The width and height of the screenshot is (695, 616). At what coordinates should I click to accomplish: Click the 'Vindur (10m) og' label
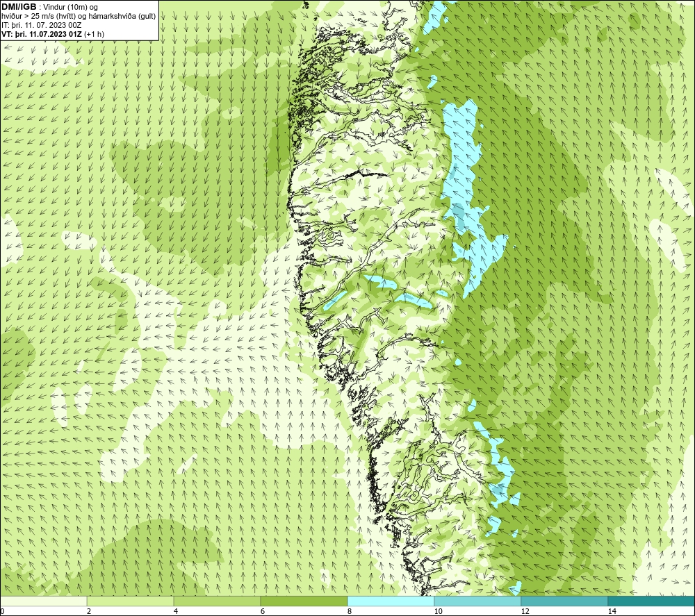point(71,8)
